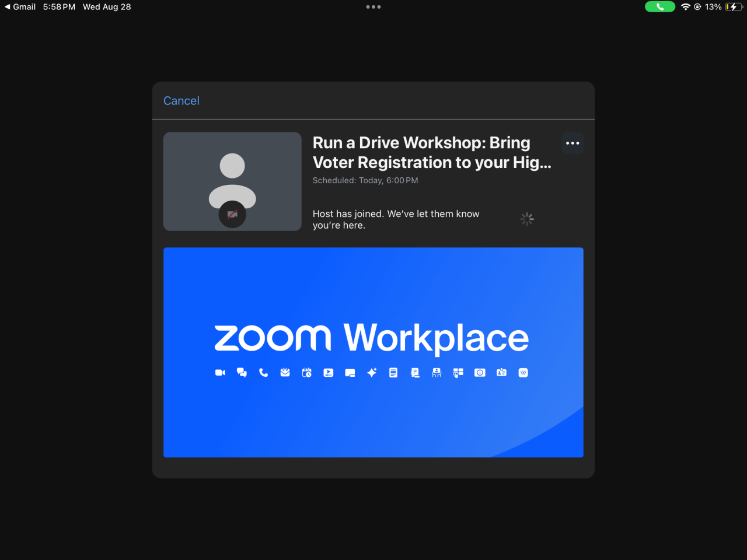Tap the 5:58 PM clock in status bar
747x560 pixels.
pyautogui.click(x=59, y=7)
